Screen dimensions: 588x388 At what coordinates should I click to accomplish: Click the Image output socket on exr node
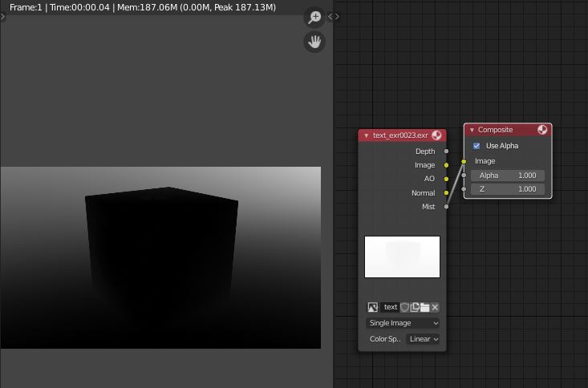tap(446, 165)
